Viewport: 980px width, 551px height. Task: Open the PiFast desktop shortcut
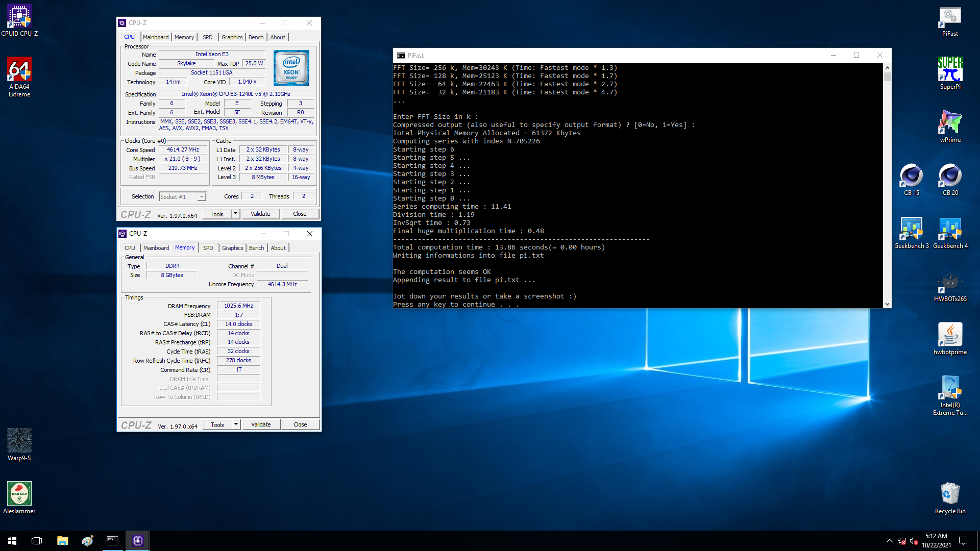click(950, 21)
